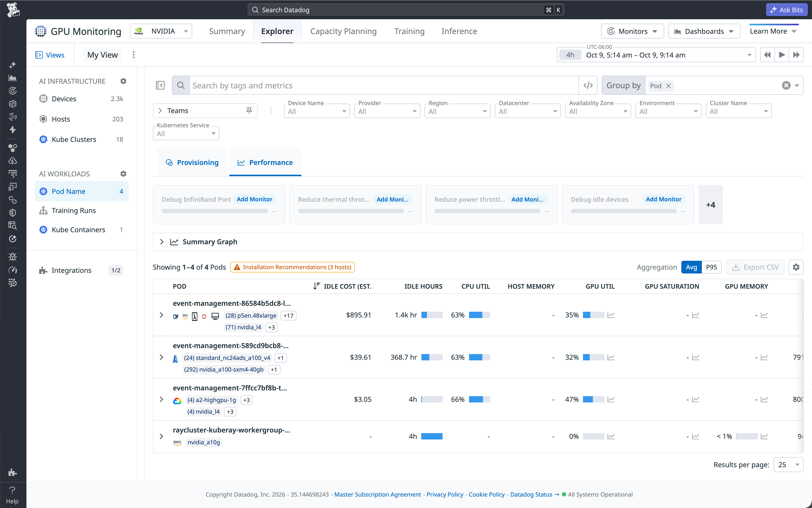Open table column settings gear
This screenshot has width=812, height=508.
pos(796,267)
